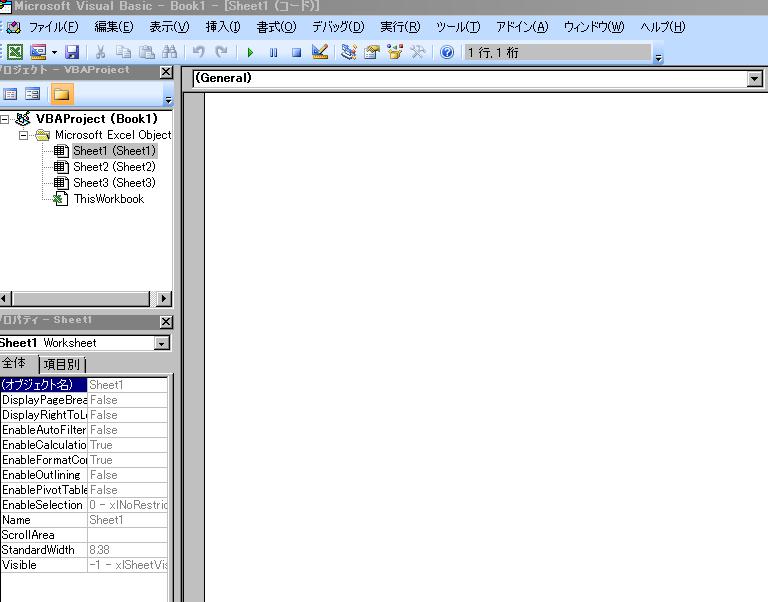Select Sheet1 (Sheet1) in project tree
The image size is (768, 602).
point(115,151)
